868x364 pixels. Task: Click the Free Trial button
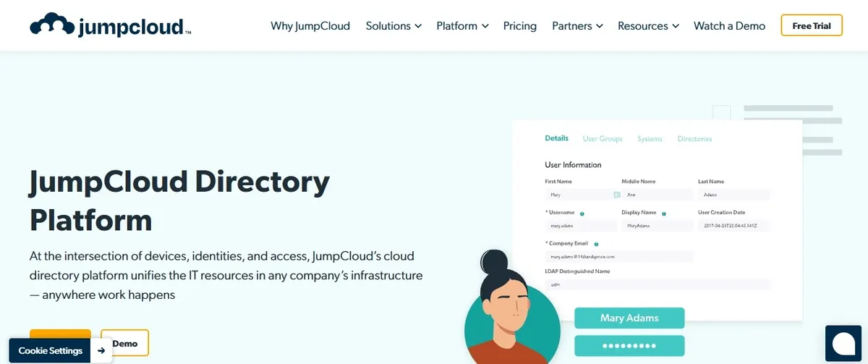[x=812, y=25]
